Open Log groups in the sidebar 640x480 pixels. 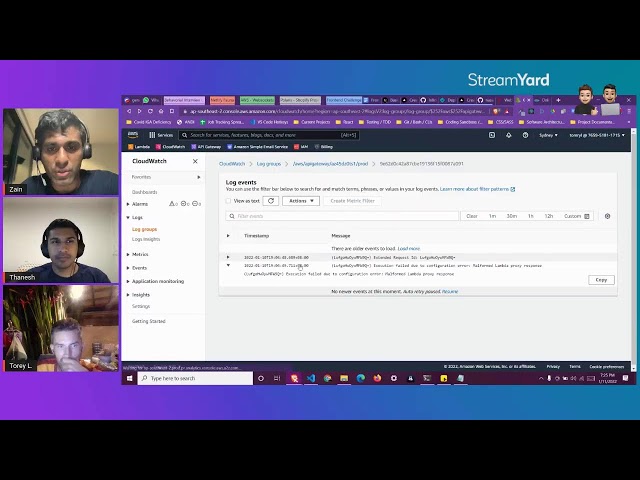click(144, 229)
